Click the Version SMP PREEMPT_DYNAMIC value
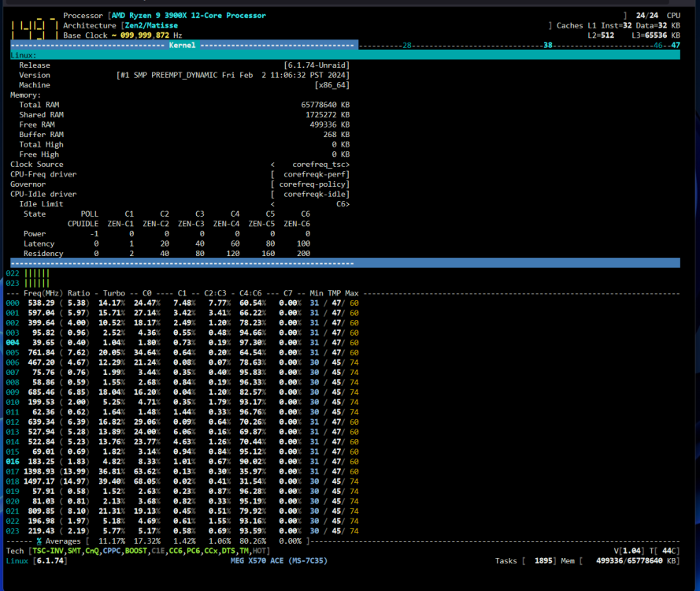The image size is (700, 591). 233,75
